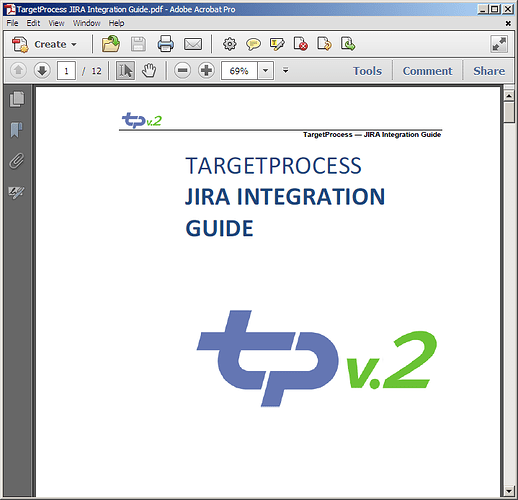The height and width of the screenshot is (500, 518).
Task: Expand the Create dropdown
Action: tap(45, 44)
